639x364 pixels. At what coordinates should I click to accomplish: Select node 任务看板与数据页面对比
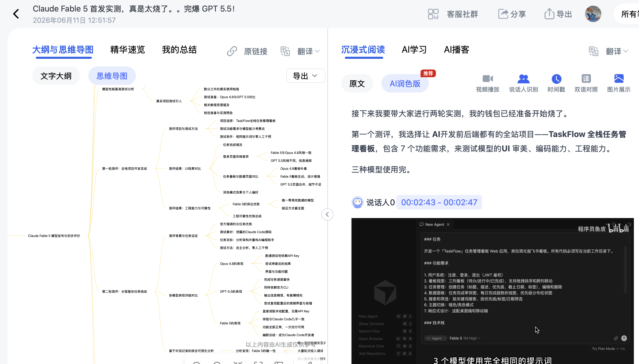click(240, 176)
